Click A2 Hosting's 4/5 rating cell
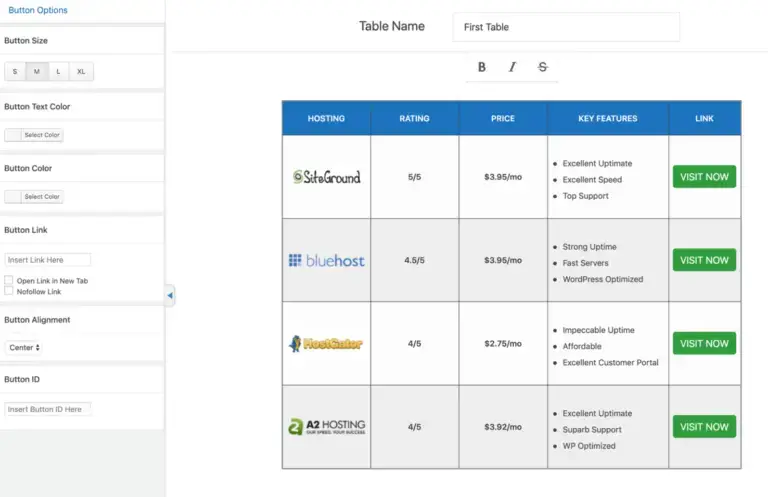This screenshot has width=768, height=497. 414,427
